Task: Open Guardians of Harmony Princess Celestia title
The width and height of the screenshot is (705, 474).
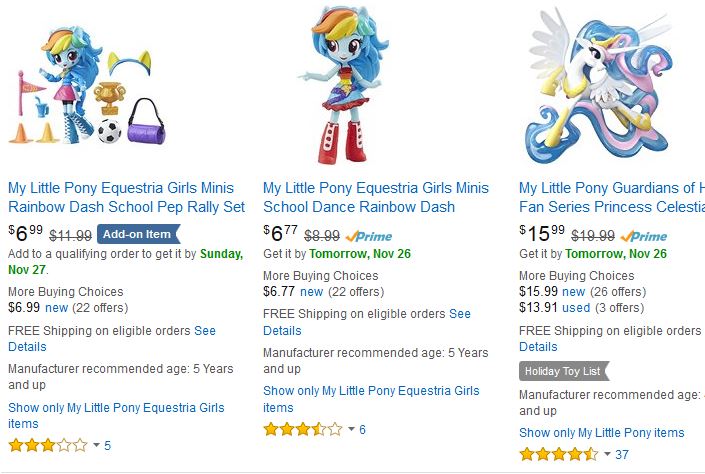Action: (x=611, y=197)
